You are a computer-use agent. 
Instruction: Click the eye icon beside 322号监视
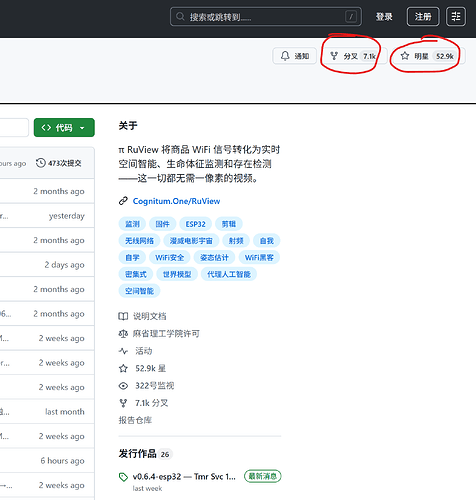[x=123, y=386]
